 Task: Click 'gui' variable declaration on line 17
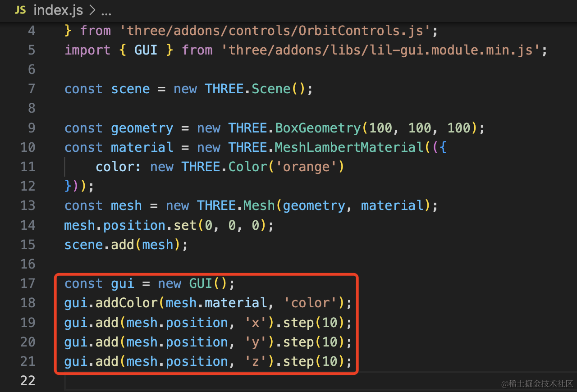click(123, 283)
